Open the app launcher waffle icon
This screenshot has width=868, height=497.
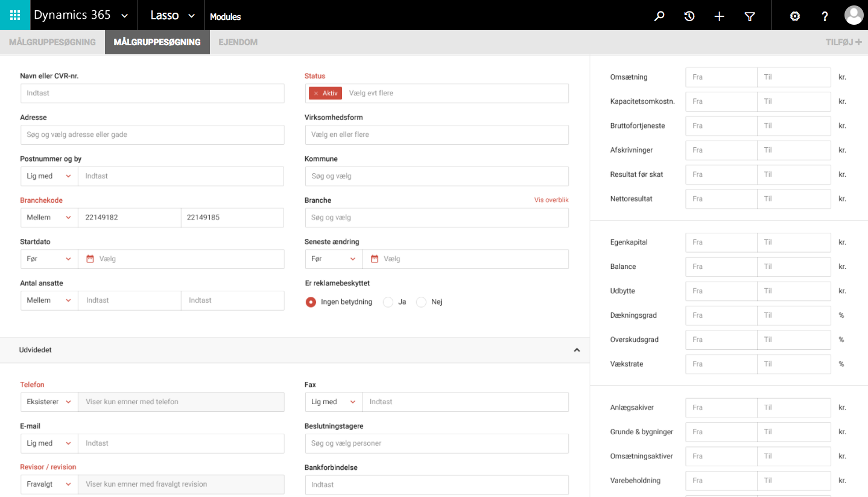(15, 15)
